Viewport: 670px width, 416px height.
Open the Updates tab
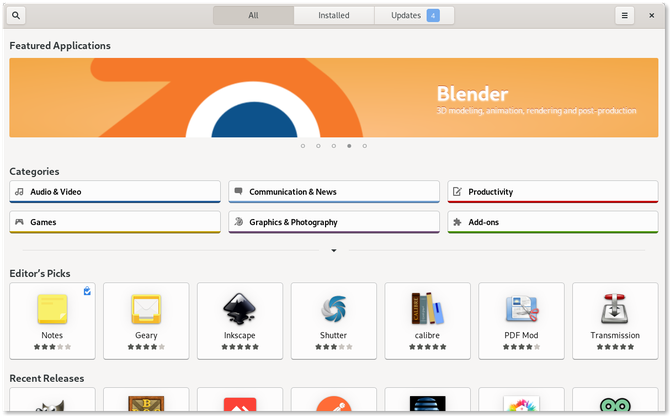414,15
